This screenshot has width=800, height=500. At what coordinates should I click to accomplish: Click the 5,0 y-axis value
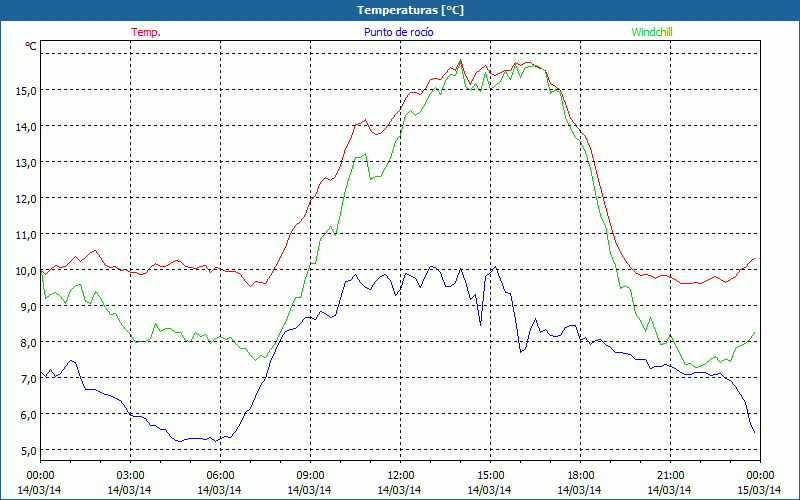coord(28,451)
